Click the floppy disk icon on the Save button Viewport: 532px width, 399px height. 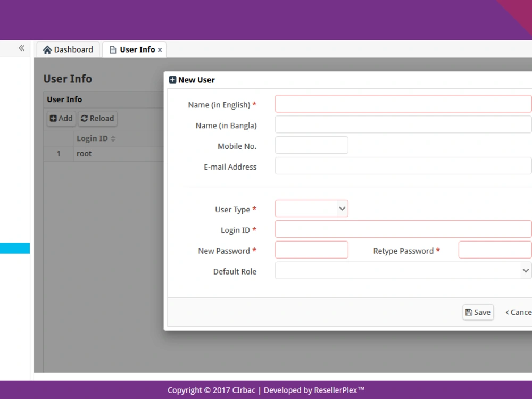(469, 312)
